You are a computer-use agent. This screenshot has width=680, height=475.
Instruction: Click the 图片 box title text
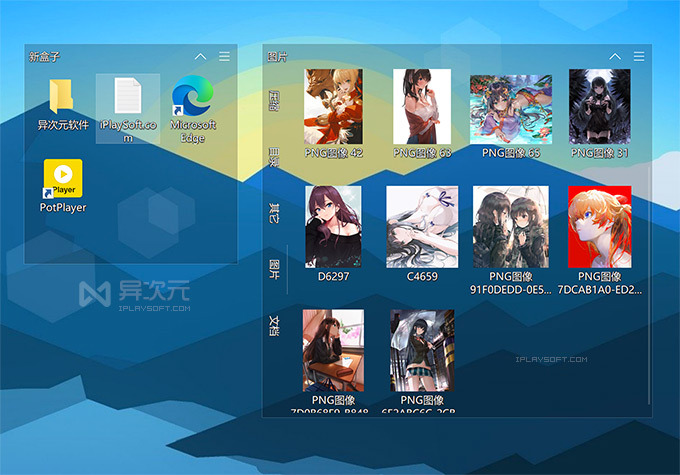tap(277, 57)
